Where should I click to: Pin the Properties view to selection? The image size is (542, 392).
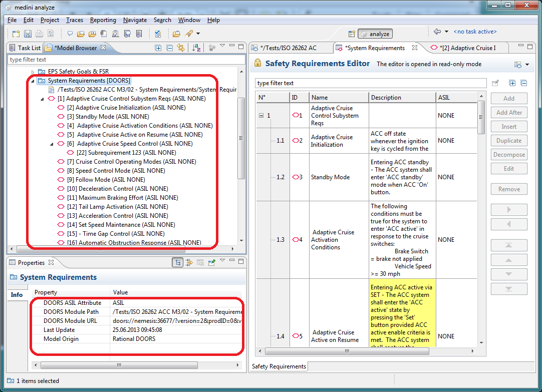211,262
